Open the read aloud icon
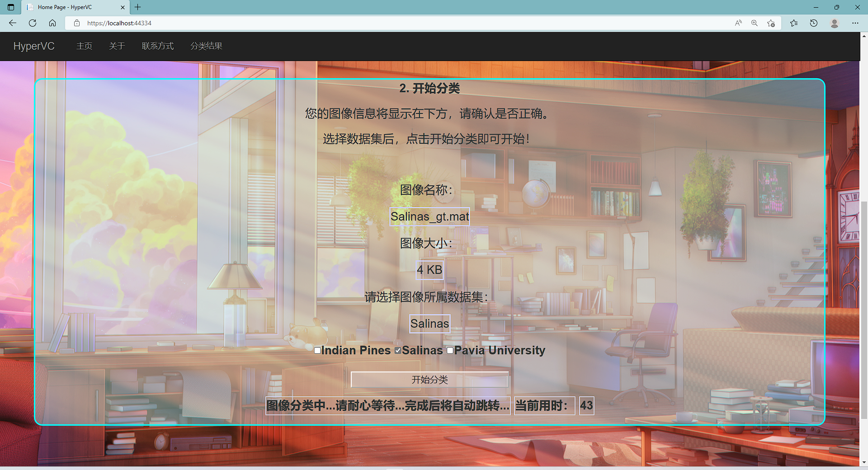Image resolution: width=868 pixels, height=470 pixels. pyautogui.click(x=738, y=23)
